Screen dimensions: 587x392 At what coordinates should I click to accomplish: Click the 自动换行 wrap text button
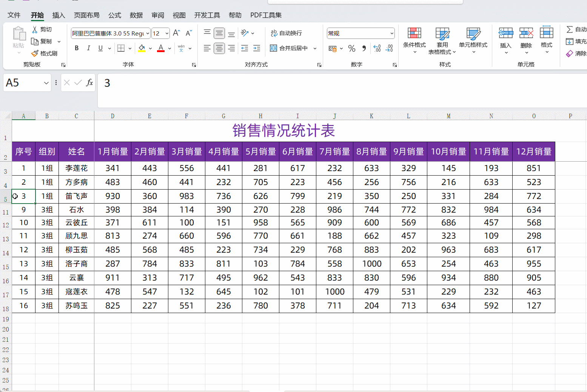click(x=286, y=33)
